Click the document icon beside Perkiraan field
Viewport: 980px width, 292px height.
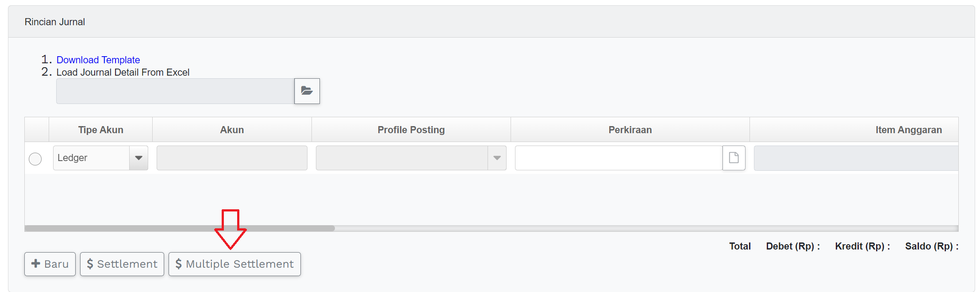tap(734, 158)
